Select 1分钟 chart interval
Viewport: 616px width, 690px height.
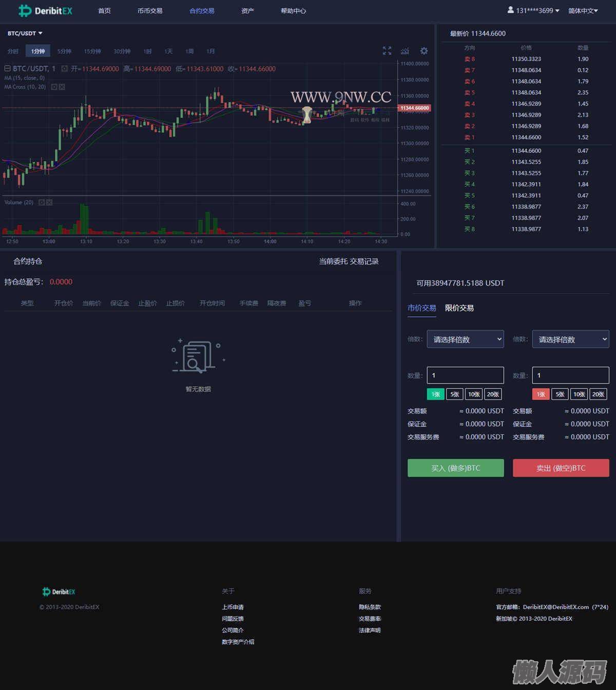[x=37, y=51]
